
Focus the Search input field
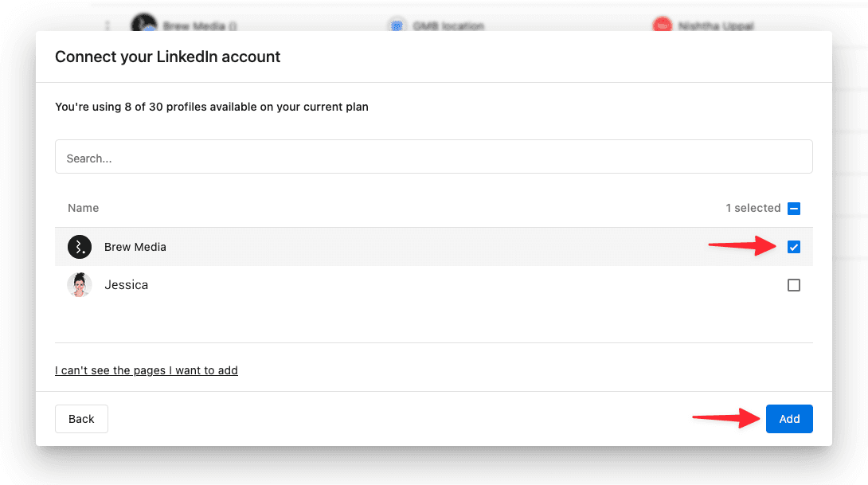pyautogui.click(x=433, y=157)
